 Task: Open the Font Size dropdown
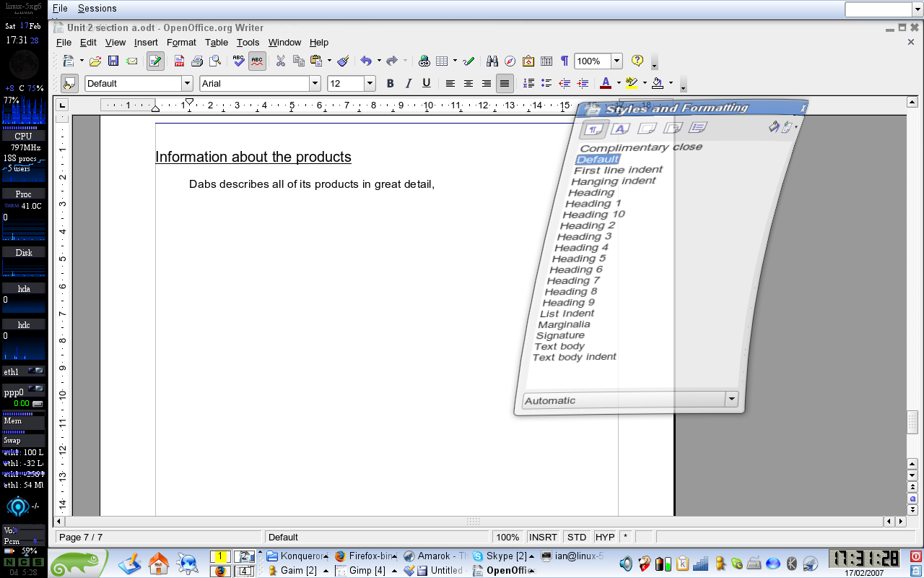pyautogui.click(x=370, y=84)
